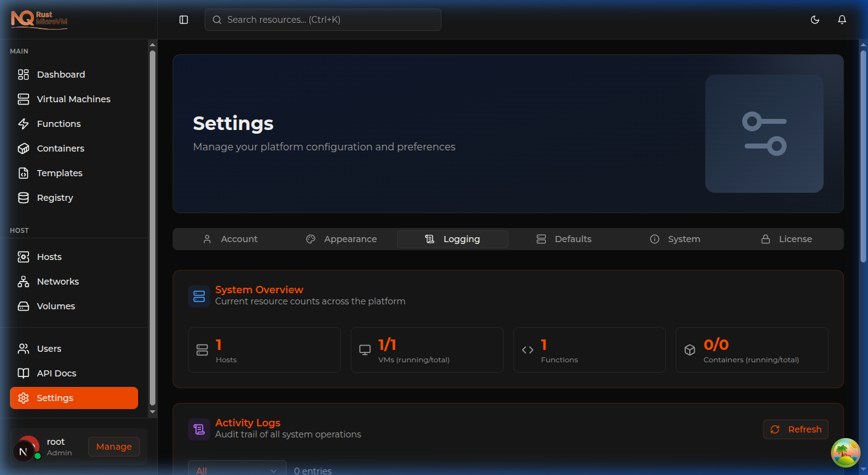Select the Registry sidebar item
Screen dimensions: 868x475
(55, 197)
